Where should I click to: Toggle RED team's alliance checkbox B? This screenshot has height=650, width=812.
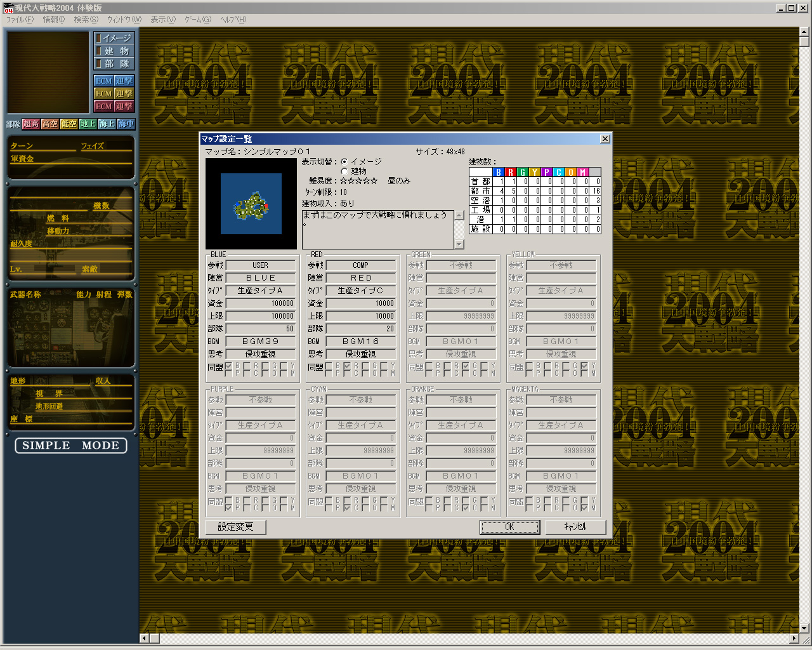click(329, 367)
